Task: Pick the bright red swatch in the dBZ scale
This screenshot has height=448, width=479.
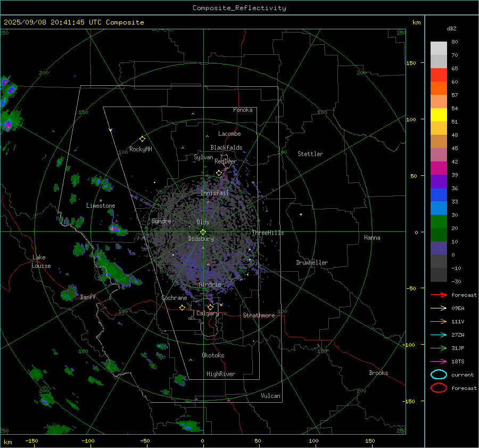Action: (x=439, y=75)
